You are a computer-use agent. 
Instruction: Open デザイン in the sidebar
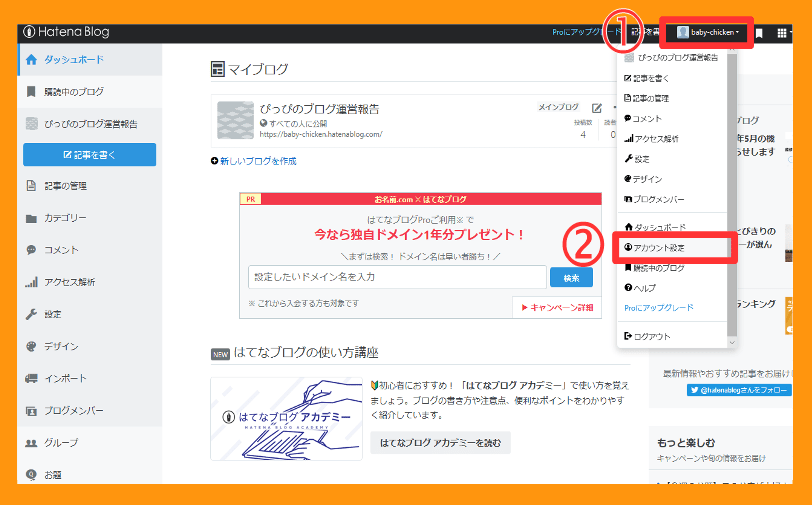(90, 346)
